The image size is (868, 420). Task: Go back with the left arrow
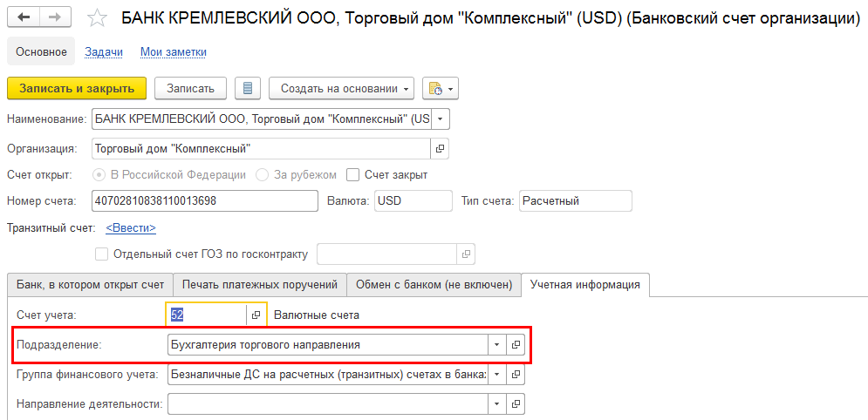click(x=24, y=17)
